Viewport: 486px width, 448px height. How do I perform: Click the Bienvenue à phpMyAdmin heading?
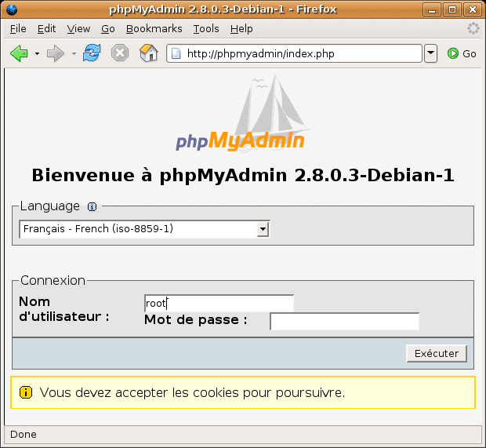[243, 176]
